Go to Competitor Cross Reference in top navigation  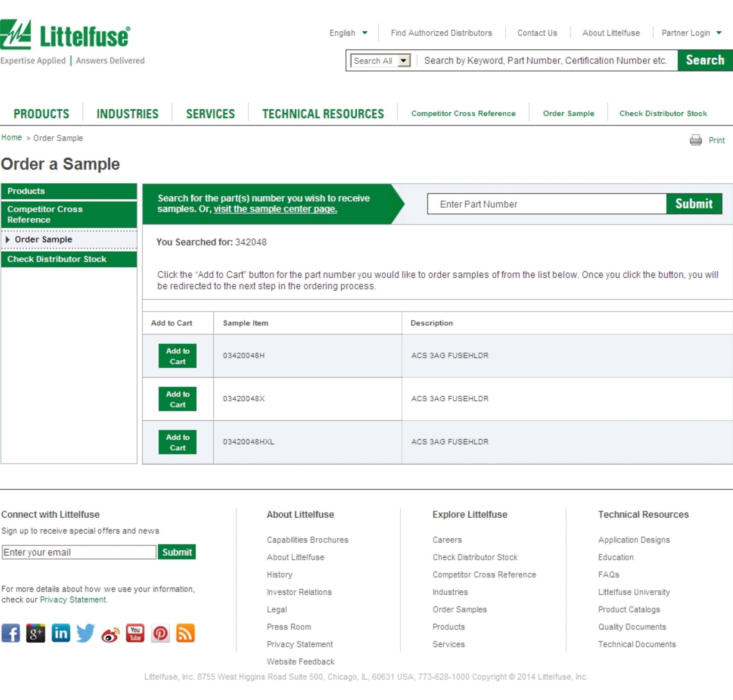coord(463,114)
